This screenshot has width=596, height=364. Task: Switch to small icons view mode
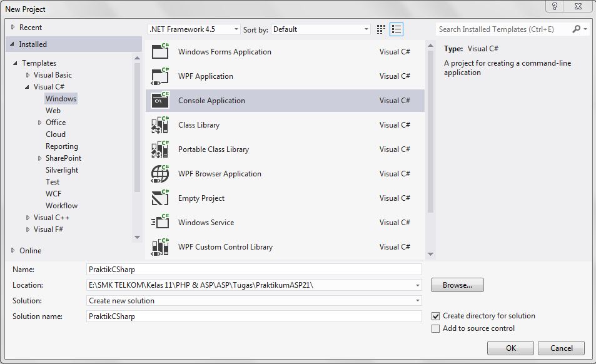pyautogui.click(x=380, y=29)
